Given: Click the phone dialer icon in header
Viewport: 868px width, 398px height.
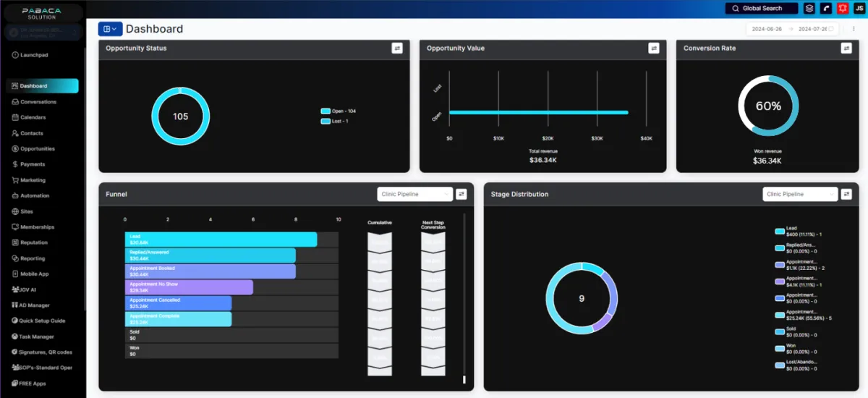Looking at the screenshot, I should [x=826, y=9].
